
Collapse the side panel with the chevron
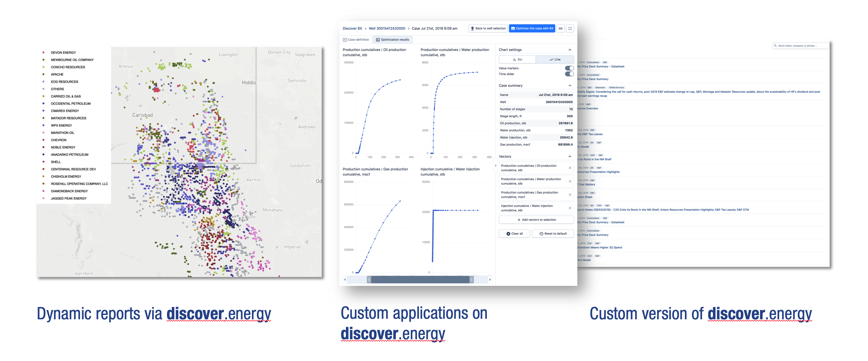(x=495, y=166)
